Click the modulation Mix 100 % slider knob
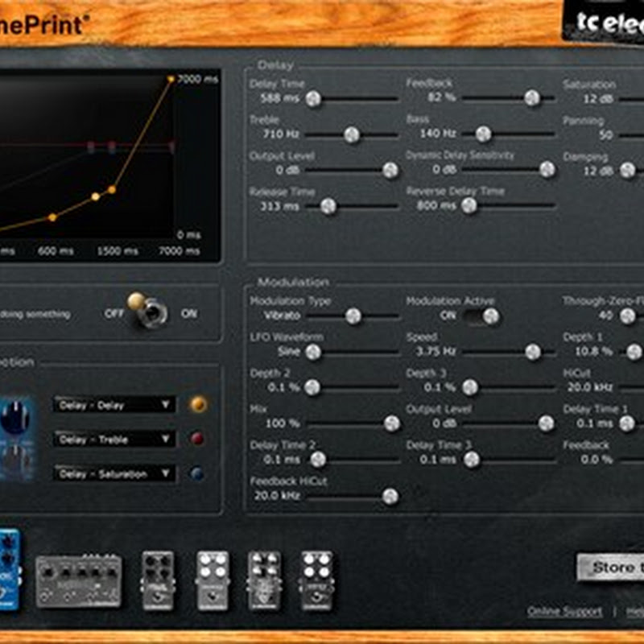644x644 pixels. (392, 423)
